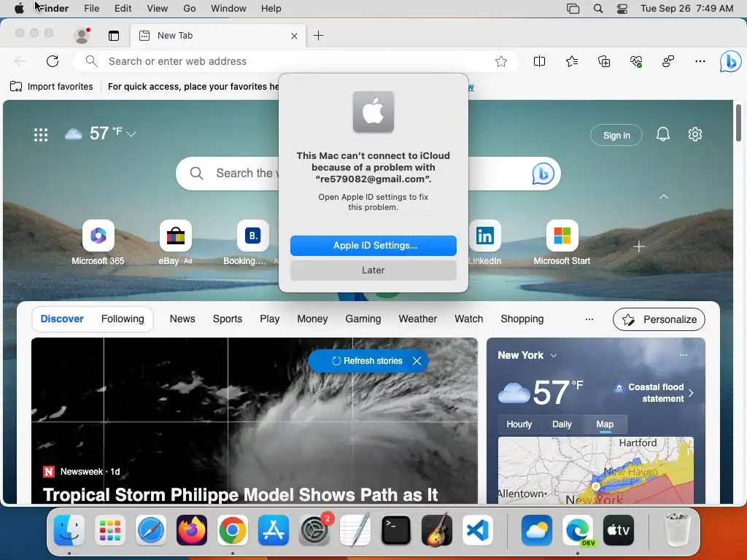Add page to favorites star in address bar
Image resolution: width=747 pixels, height=560 pixels.
(x=500, y=61)
